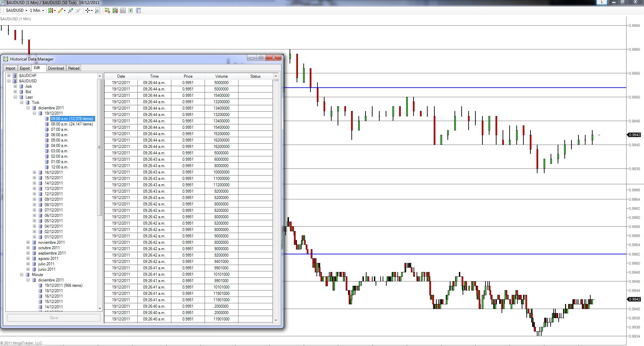Switch to the Import tab

click(x=10, y=68)
